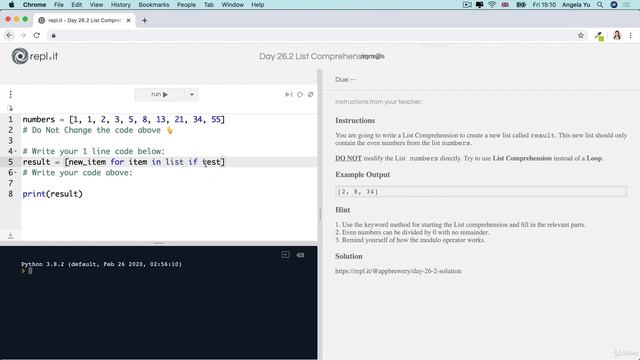Screen dimensions: 640x360
Task: Open the Edit menu
Action: (76, 5)
